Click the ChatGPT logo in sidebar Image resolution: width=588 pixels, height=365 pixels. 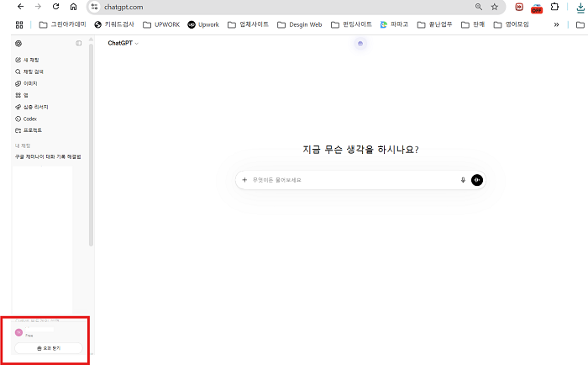click(x=18, y=44)
